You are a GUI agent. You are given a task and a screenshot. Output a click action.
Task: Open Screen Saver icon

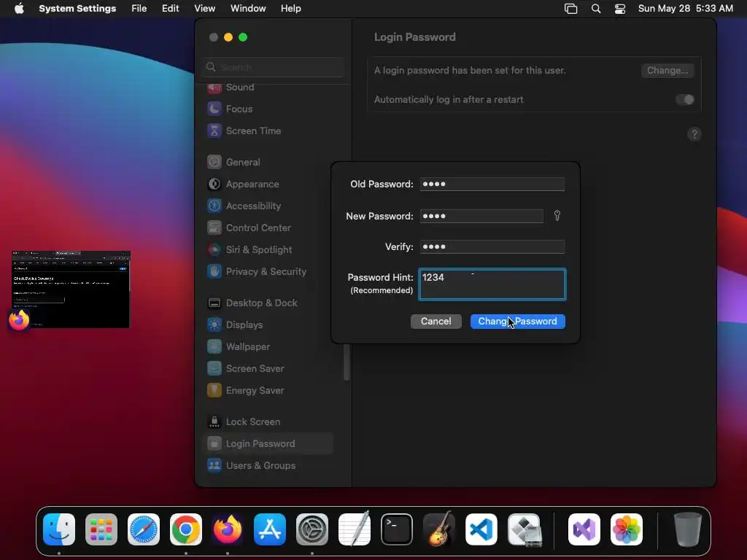[x=214, y=368]
